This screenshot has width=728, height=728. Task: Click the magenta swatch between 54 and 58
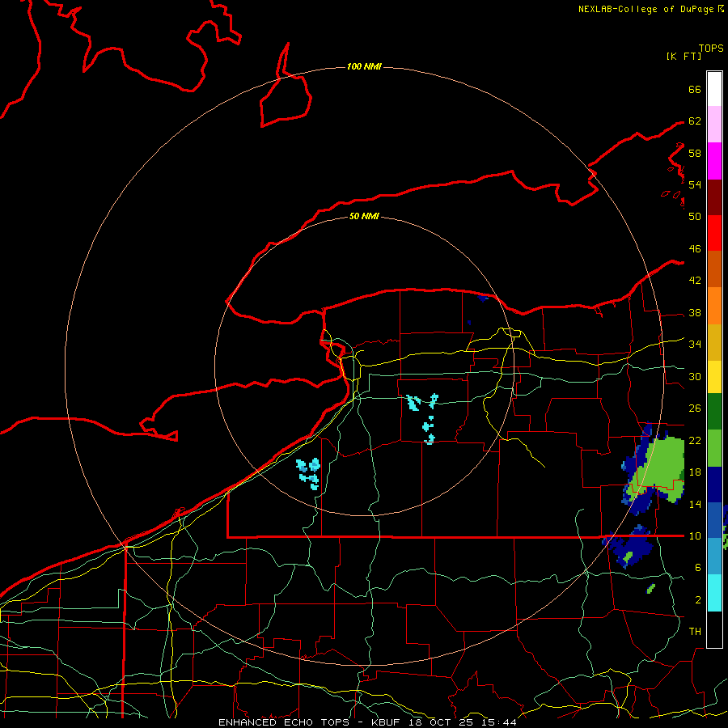click(x=714, y=161)
